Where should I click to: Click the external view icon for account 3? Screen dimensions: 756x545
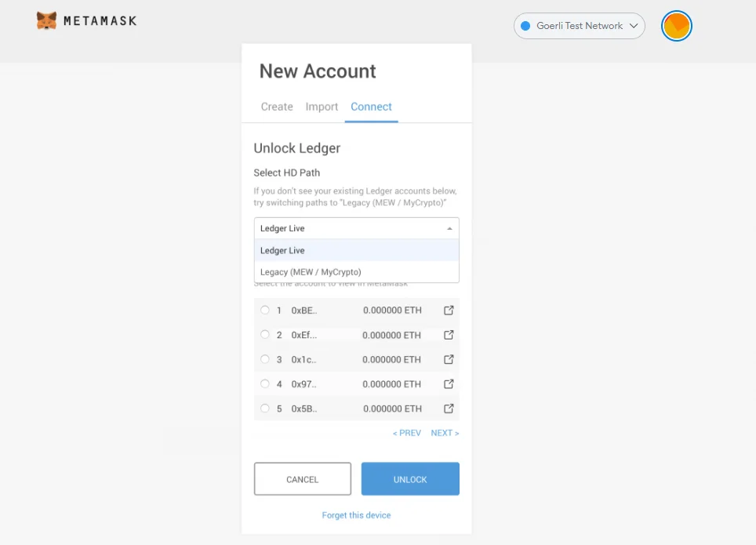click(449, 359)
